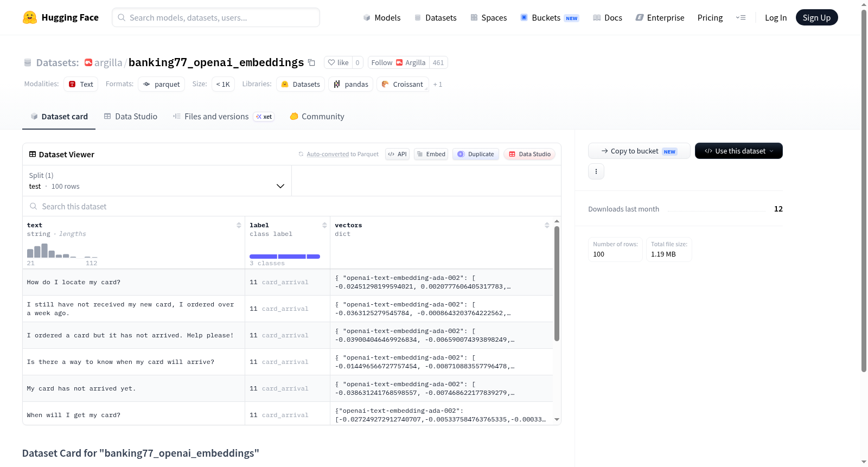This screenshot has width=868, height=467.
Task: Open the Community tab
Action: tap(317, 117)
